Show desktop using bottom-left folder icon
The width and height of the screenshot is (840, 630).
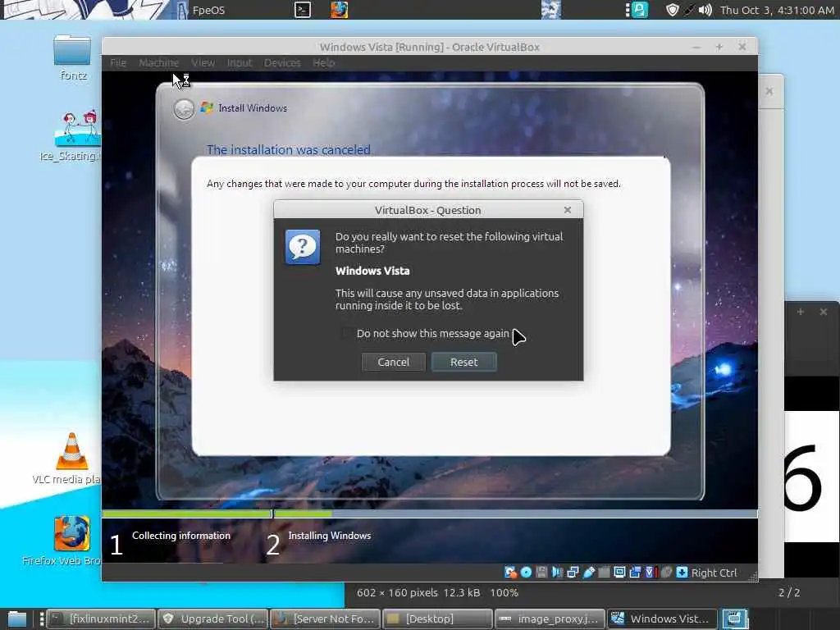tap(16, 619)
